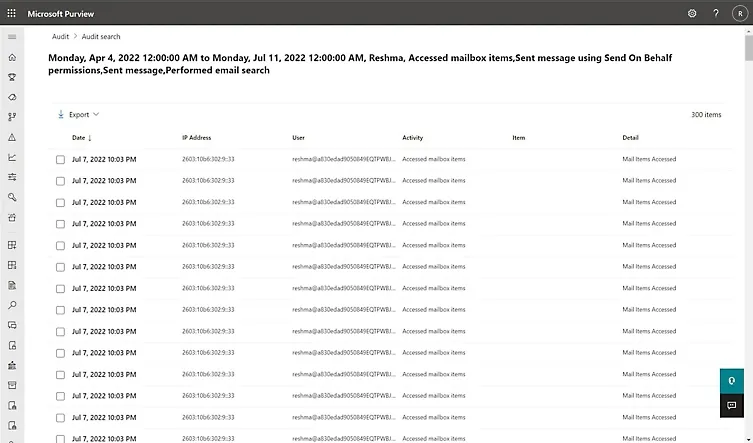The width and height of the screenshot is (753, 443).
Task: Tick the checkbox of the second audit row
Action: tap(60, 181)
